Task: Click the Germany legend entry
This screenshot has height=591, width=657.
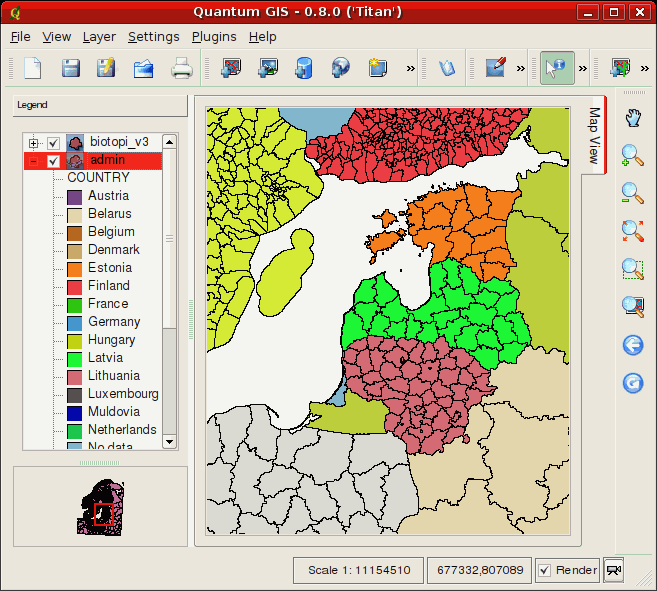Action: click(x=114, y=322)
